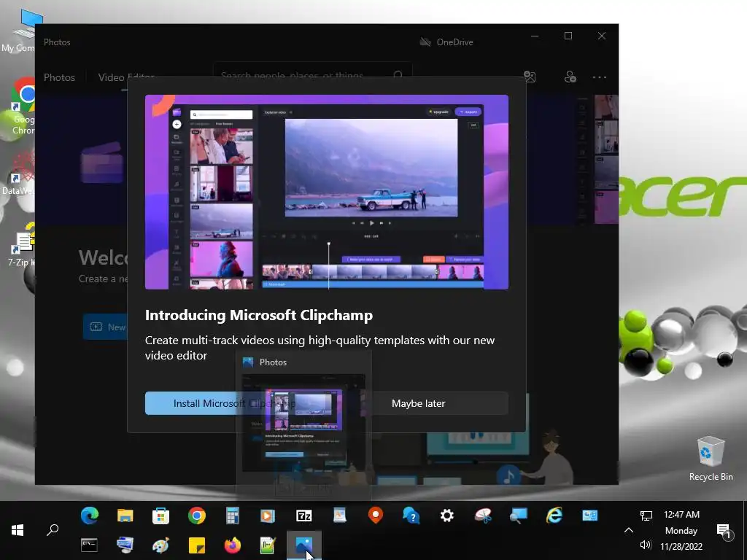
Task: Click the active Photos icon on the taskbar
Action: (304, 545)
